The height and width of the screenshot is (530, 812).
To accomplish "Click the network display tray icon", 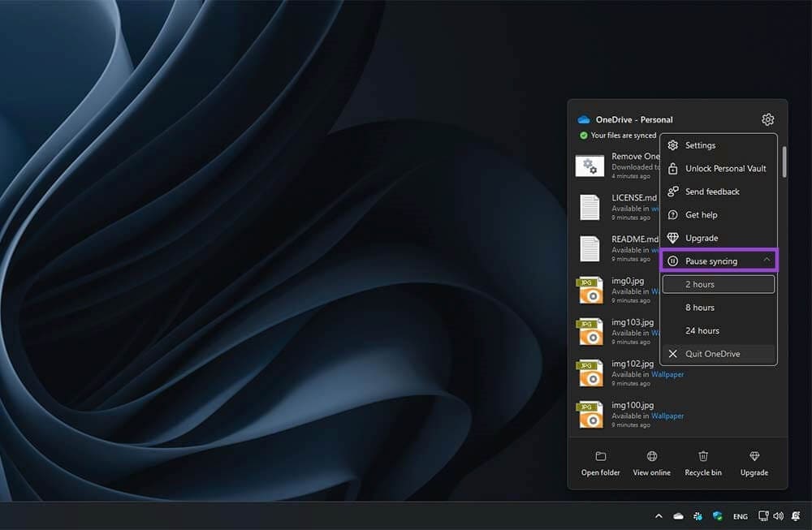I will [x=763, y=516].
